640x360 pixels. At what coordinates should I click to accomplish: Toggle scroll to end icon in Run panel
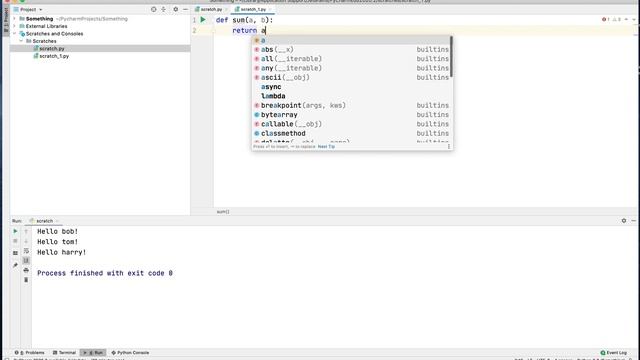[x=26, y=260]
